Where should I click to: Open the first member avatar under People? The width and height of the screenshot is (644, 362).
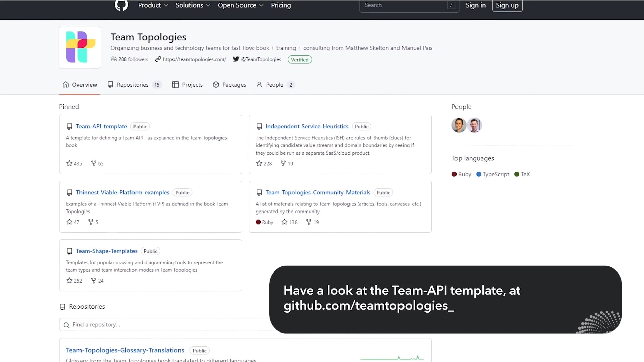(x=459, y=125)
